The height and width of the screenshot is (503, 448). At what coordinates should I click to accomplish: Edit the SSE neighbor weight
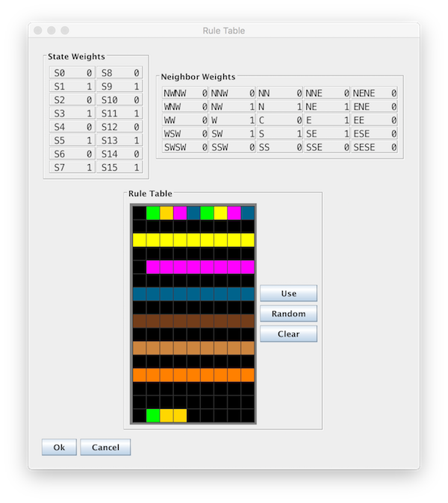[x=327, y=147]
